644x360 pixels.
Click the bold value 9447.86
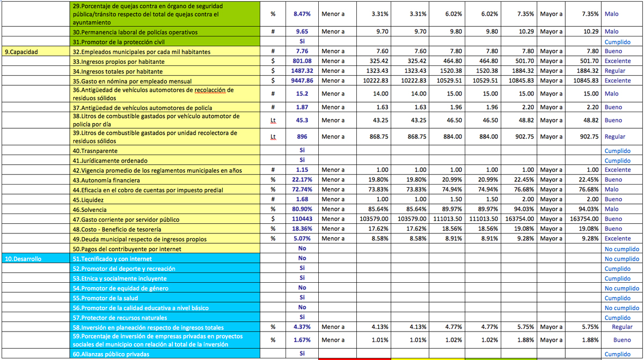302,80
